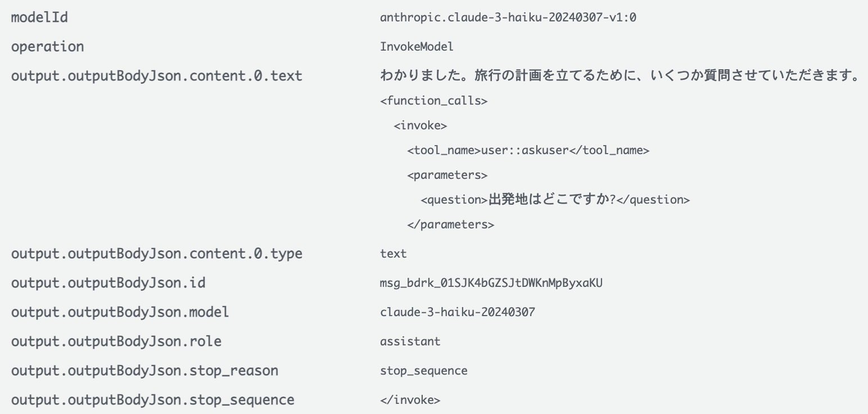Viewport: 868px width, 414px height.
Task: Click the Japanese response sentence starting わかりました
Action: pos(621,76)
